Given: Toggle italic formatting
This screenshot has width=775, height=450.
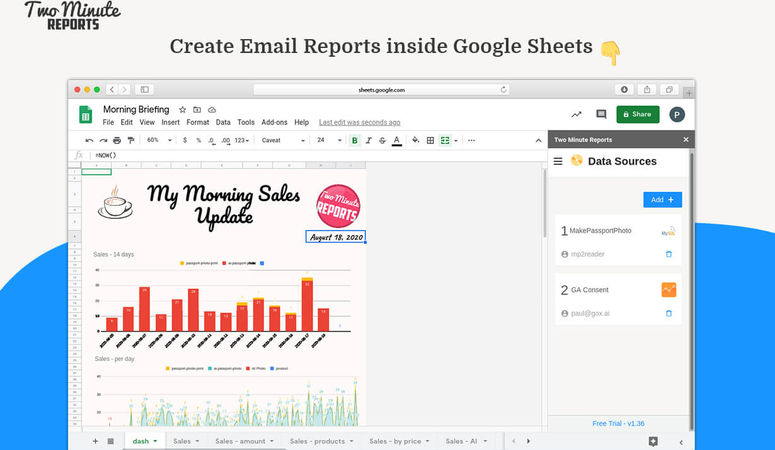Looking at the screenshot, I should click(368, 140).
